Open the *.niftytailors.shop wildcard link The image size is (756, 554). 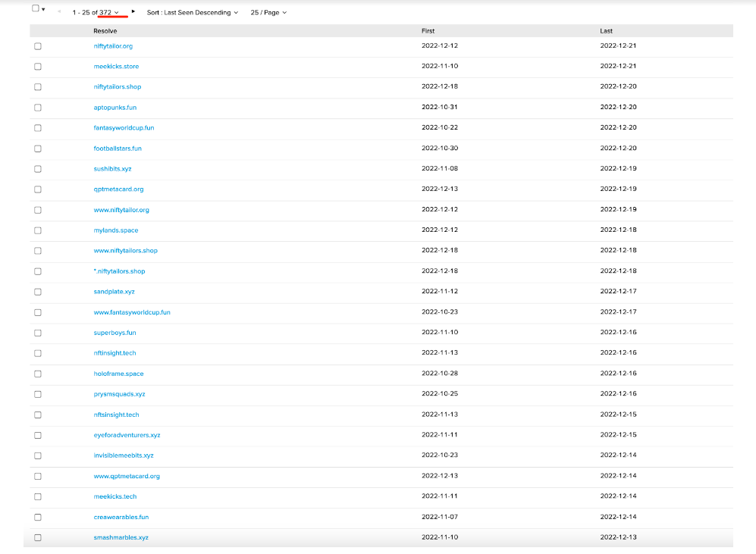tap(119, 271)
